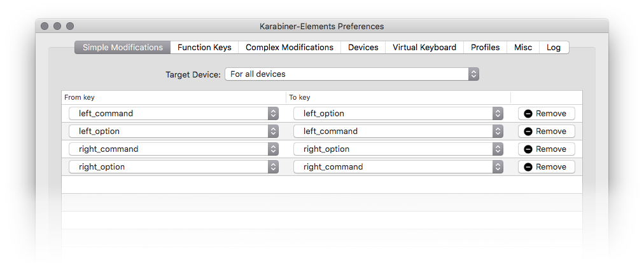Viewport: 644px width, 263px height.
Task: Go to the Devices tab
Action: 363,48
